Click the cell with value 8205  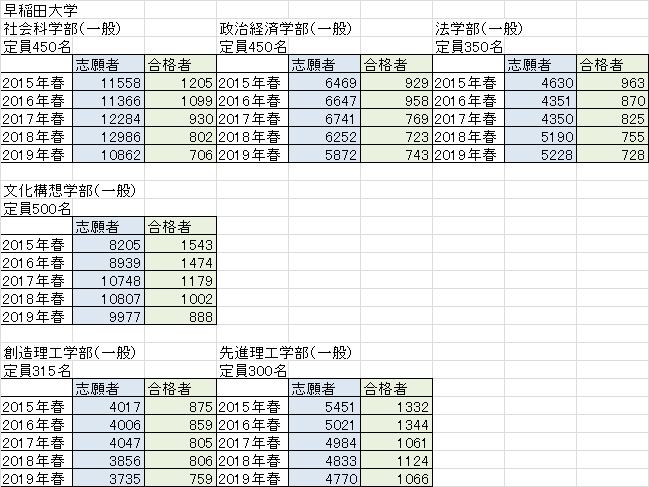coord(108,245)
